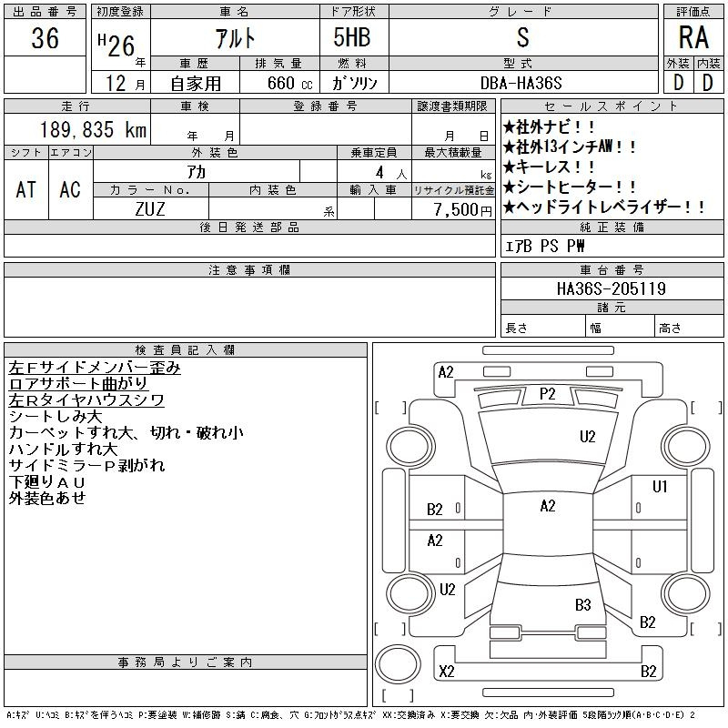Click the P2 mark on the hood
The width and height of the screenshot is (728, 728).
547,394
